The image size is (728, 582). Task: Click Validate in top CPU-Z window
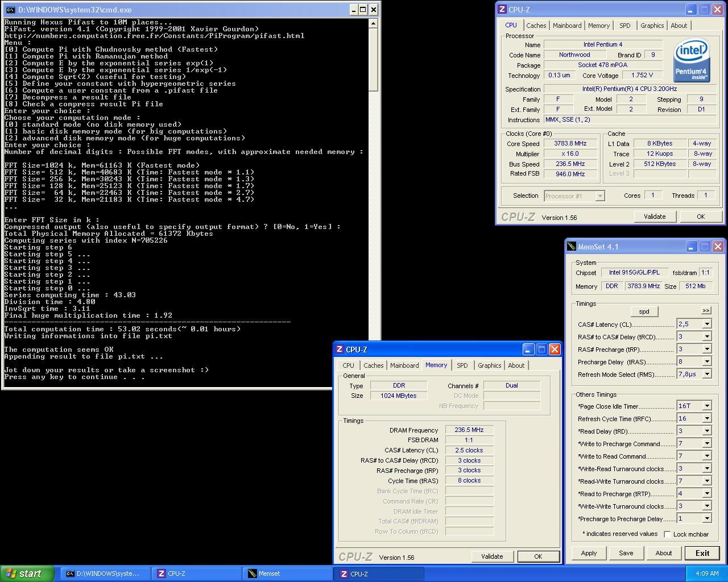[654, 217]
